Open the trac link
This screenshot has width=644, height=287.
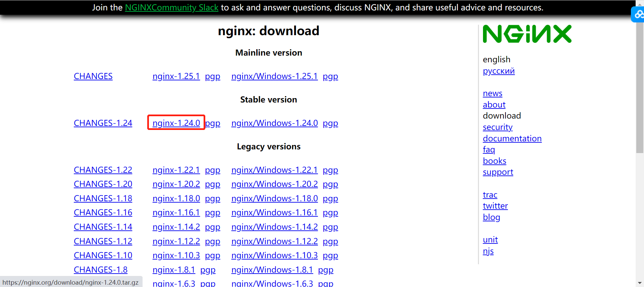tap(490, 195)
